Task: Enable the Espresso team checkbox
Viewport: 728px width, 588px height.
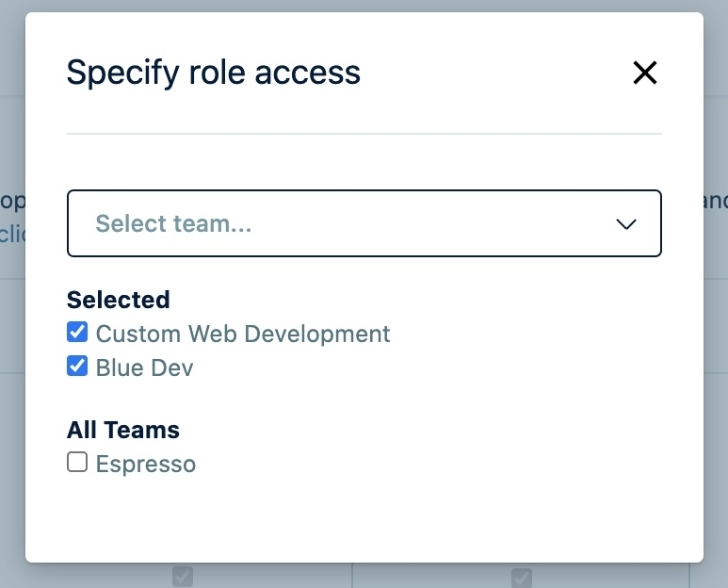Action: [x=77, y=463]
